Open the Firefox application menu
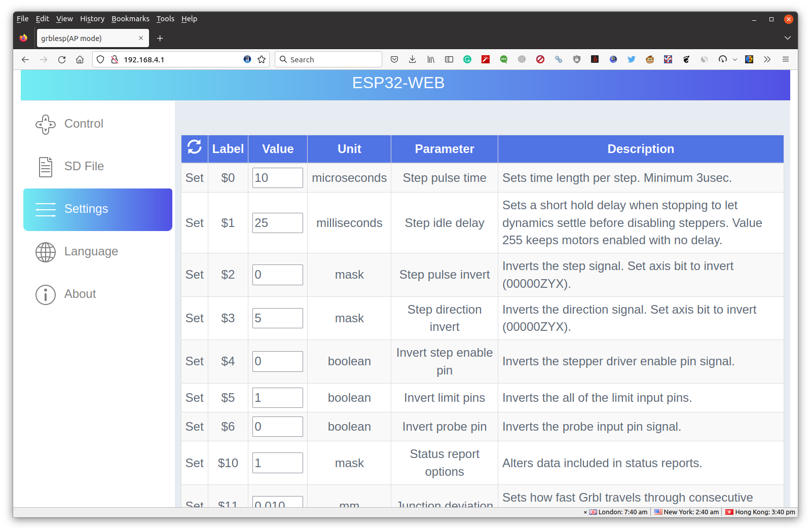This screenshot has width=811, height=532. [x=786, y=59]
